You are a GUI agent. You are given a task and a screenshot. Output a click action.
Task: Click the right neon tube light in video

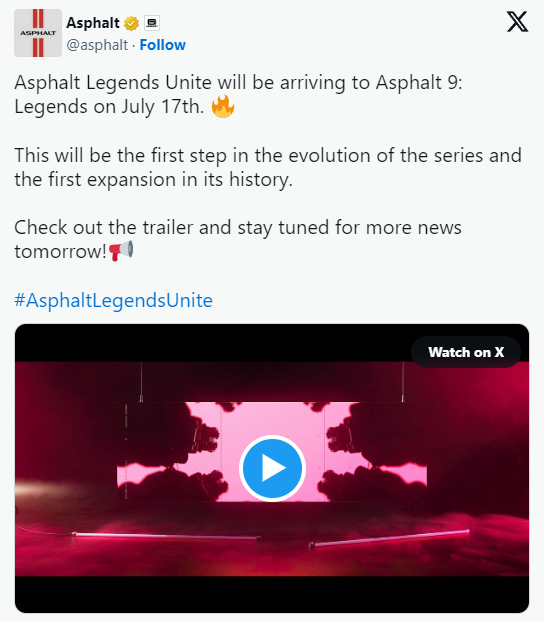click(389, 538)
